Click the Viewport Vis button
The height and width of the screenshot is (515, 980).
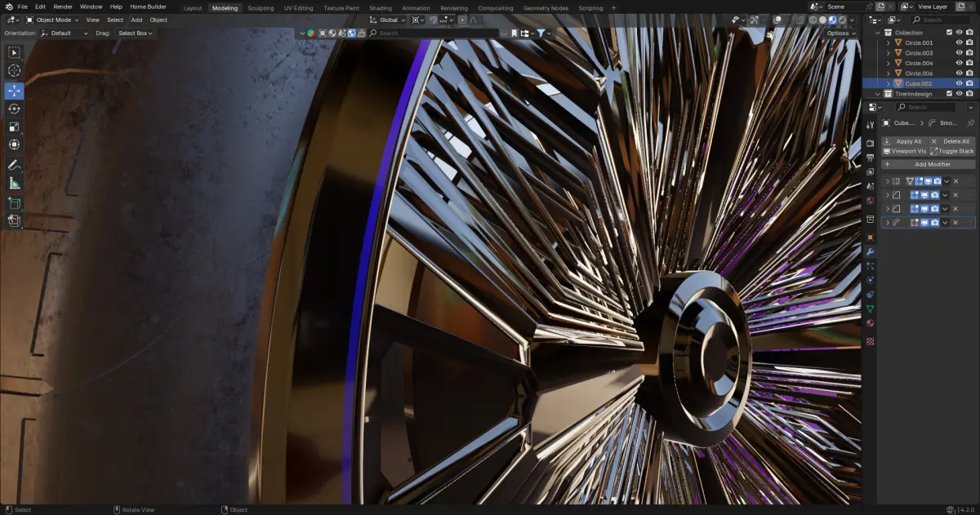coord(904,151)
